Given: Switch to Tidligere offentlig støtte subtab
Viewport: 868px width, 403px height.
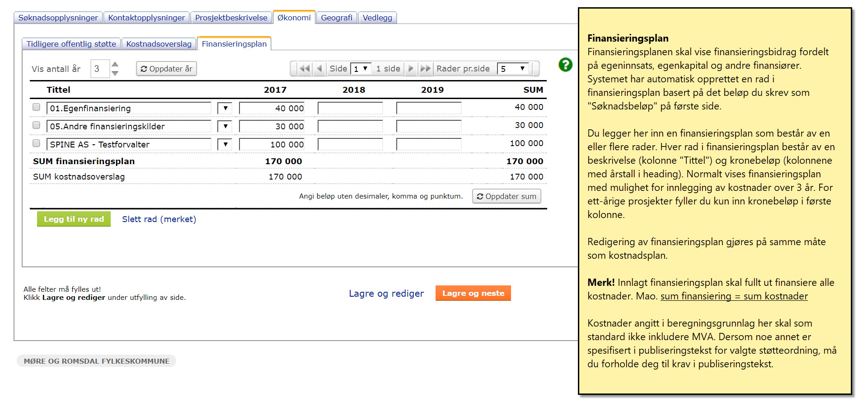Looking at the screenshot, I should tap(71, 44).
